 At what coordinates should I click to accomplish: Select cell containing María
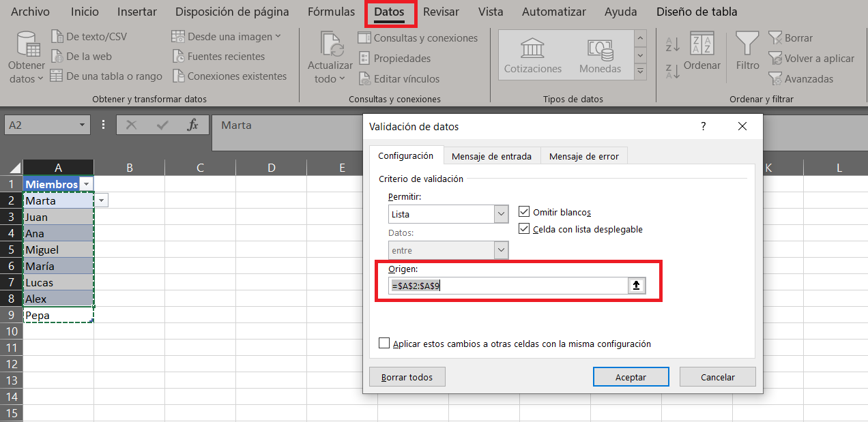[58, 266]
